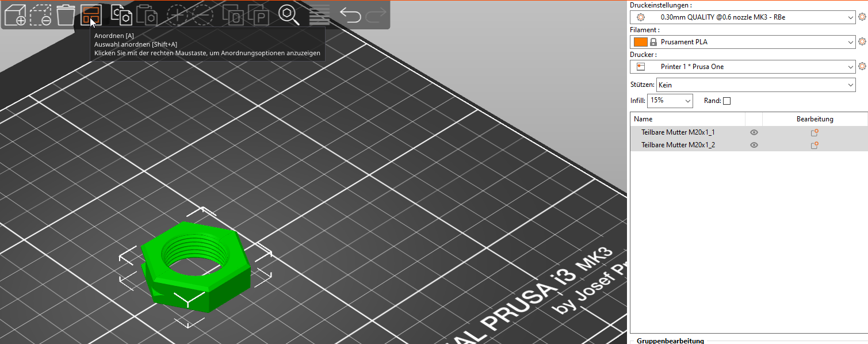Click the Arrange (Anordnen) toolbar icon
The height and width of the screenshot is (344, 868).
point(91,15)
